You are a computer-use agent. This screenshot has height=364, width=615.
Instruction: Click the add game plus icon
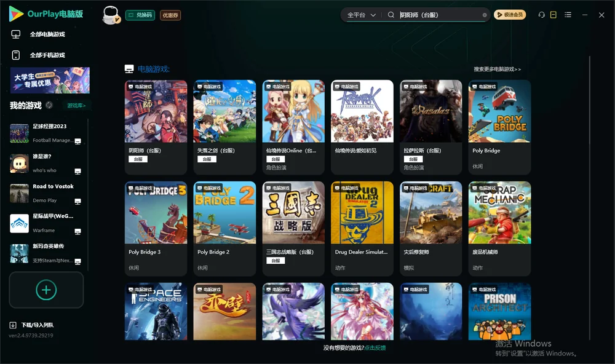click(46, 290)
